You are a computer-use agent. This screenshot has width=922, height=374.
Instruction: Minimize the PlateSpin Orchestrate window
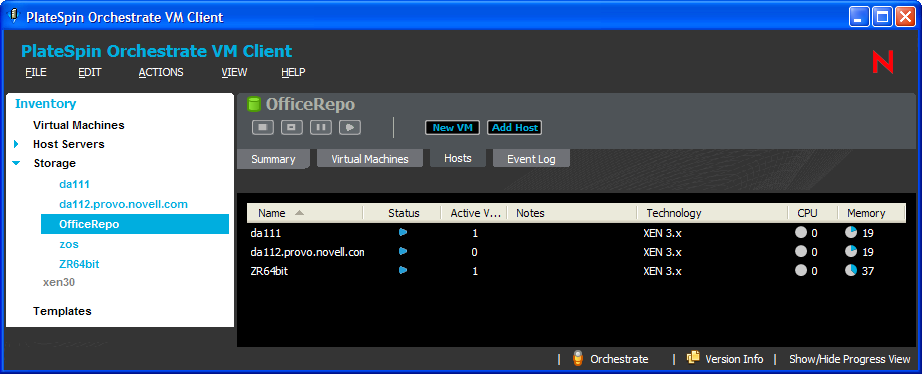click(x=860, y=16)
